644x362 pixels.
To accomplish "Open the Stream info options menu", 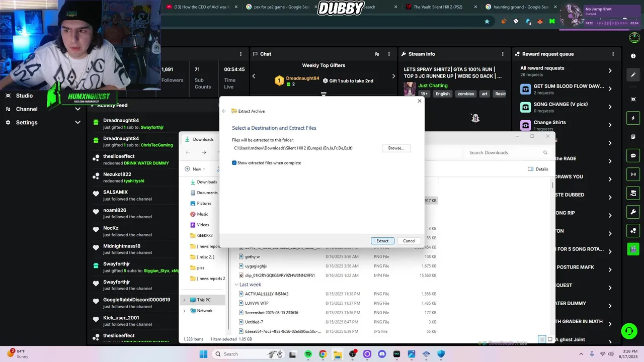I will pyautogui.click(x=503, y=54).
